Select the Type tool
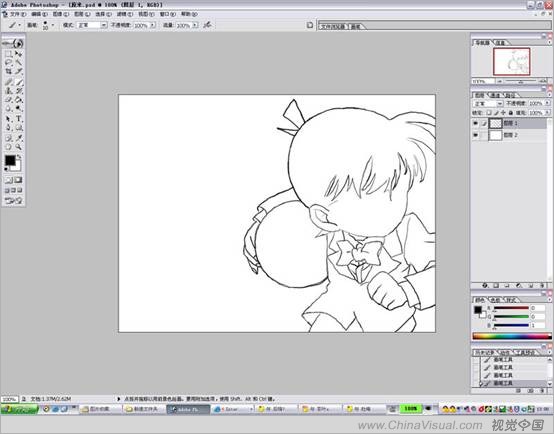The image size is (554, 434). point(19,119)
